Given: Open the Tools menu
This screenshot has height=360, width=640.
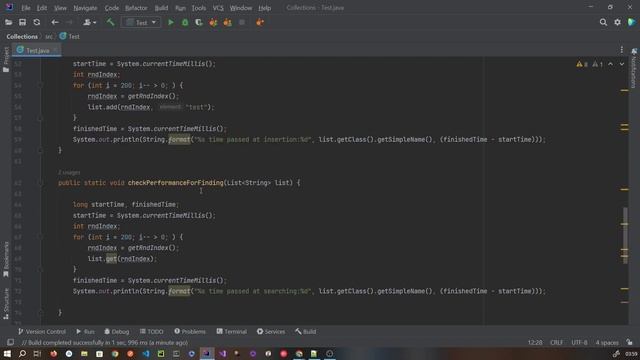Looking at the screenshot, I should coord(199,8).
